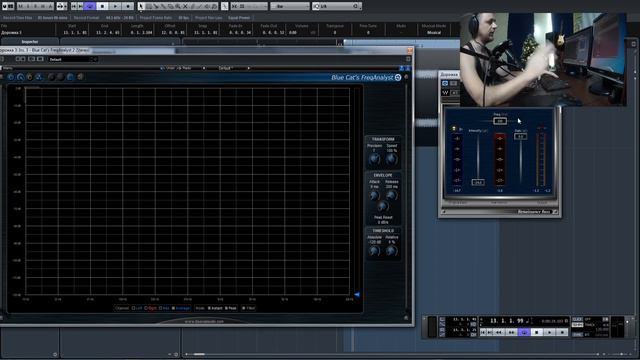This screenshot has width=640, height=360.
Task: Click the W write button in Renaissance Bass window
Action: [445, 93]
